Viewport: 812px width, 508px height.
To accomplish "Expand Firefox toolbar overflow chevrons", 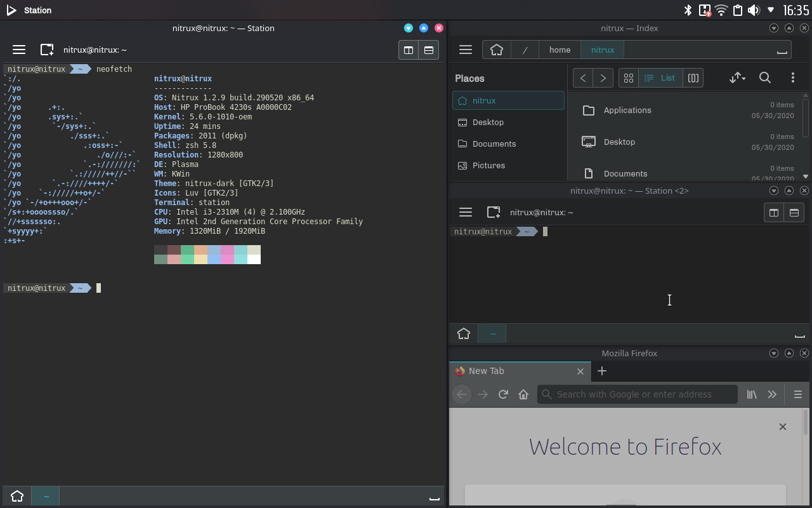I will pyautogui.click(x=772, y=394).
